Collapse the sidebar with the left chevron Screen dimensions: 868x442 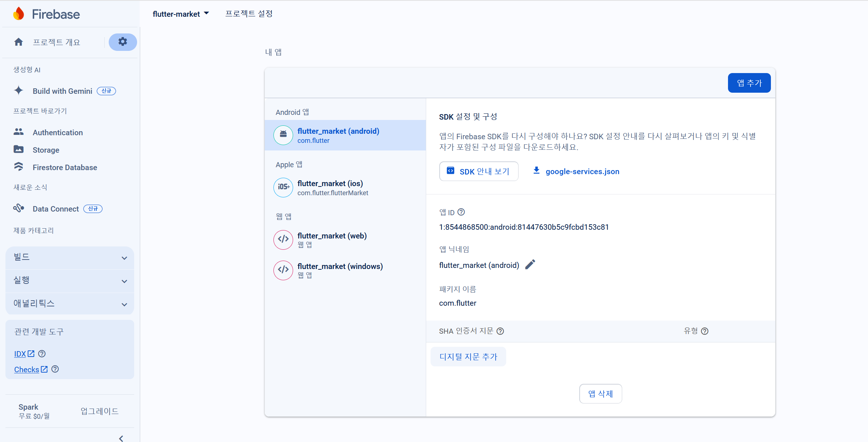(x=121, y=438)
